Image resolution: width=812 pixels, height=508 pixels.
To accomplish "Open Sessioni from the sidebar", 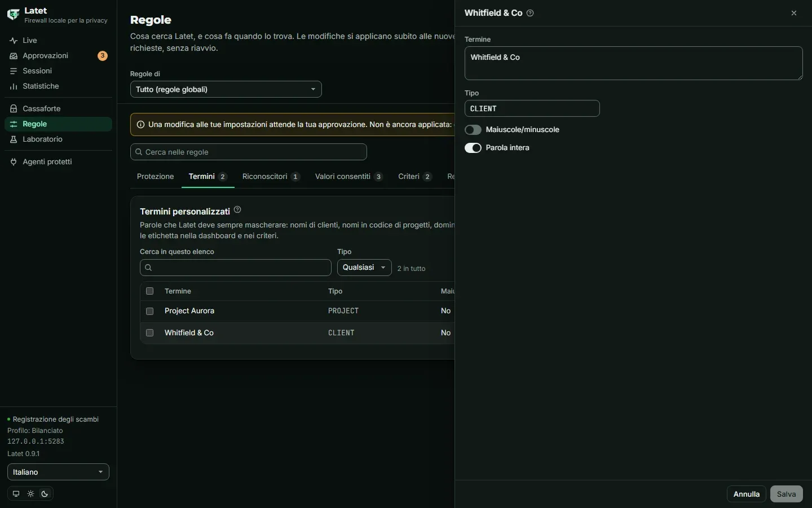I will (x=58, y=71).
